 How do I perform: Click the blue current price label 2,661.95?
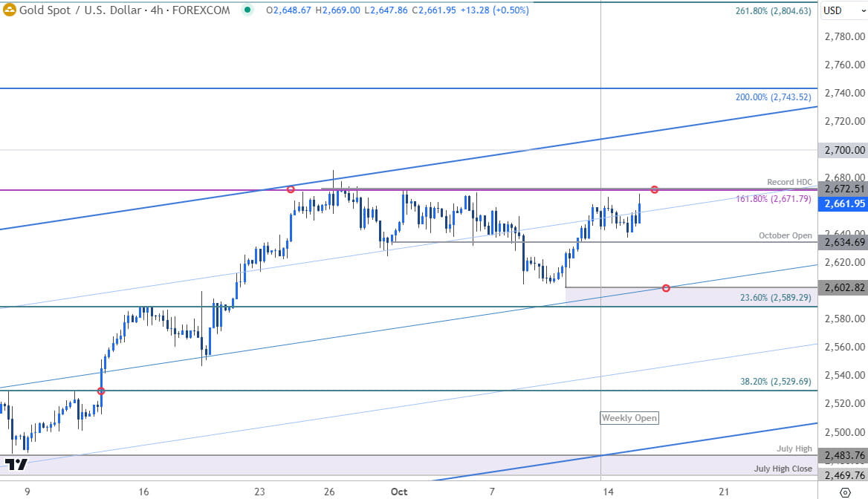(843, 203)
